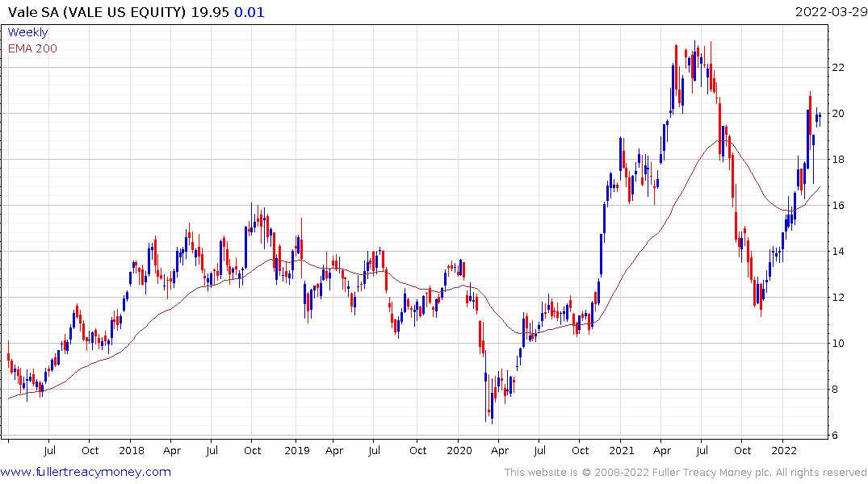Click the 2022 year label on time axis
Screen dimensions: 868x484
pyautogui.click(x=784, y=451)
